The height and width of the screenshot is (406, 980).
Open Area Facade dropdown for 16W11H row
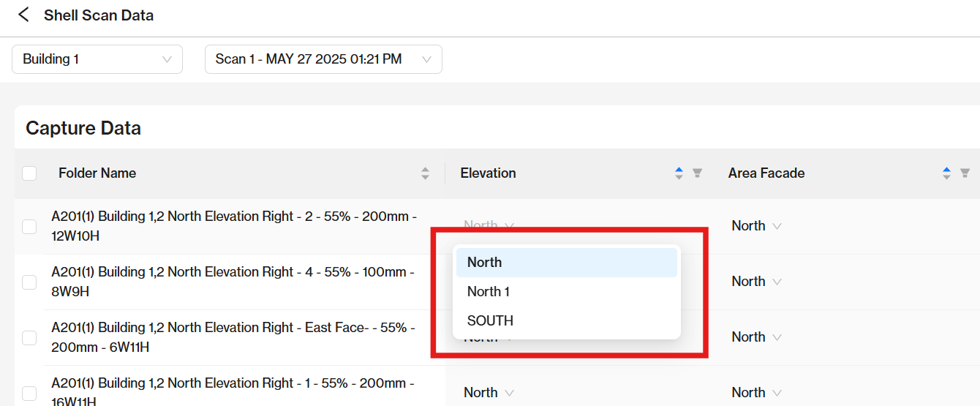756,393
